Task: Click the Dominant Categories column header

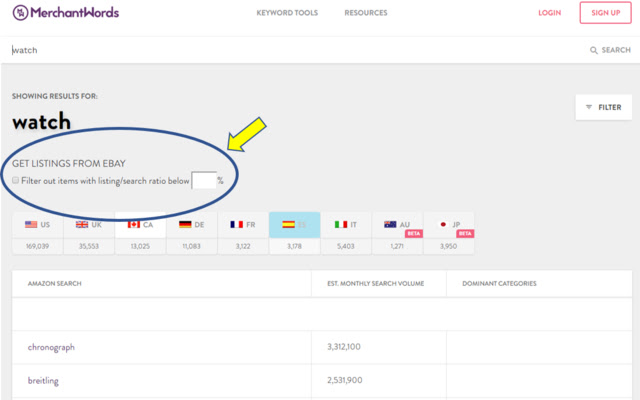Action: click(x=499, y=283)
